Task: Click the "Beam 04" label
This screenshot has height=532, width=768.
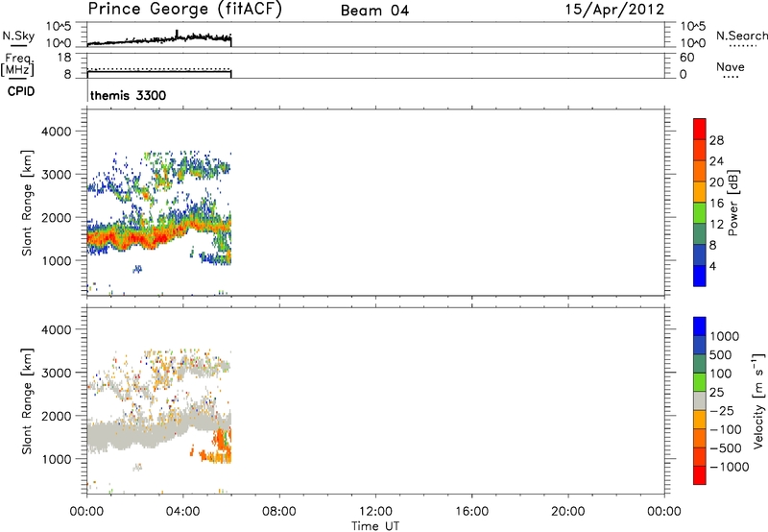Action: tap(374, 11)
